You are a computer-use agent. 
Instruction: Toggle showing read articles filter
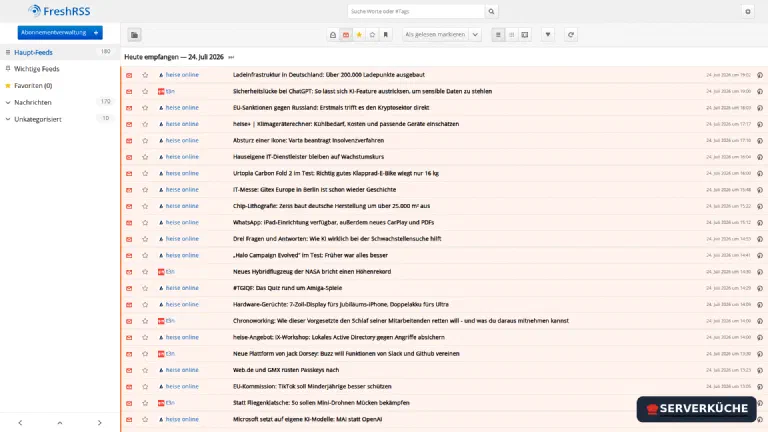[333, 35]
